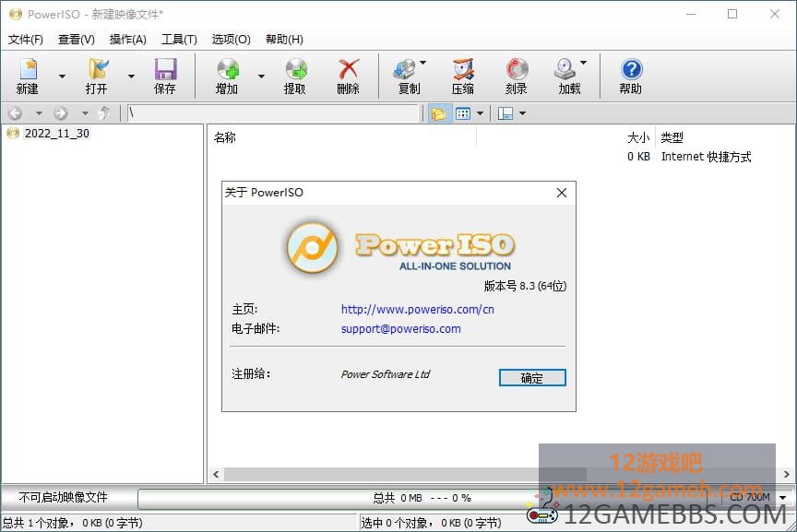The width and height of the screenshot is (797, 532).
Task: Click the up-one-level folder arrow icon
Action: click(x=104, y=112)
